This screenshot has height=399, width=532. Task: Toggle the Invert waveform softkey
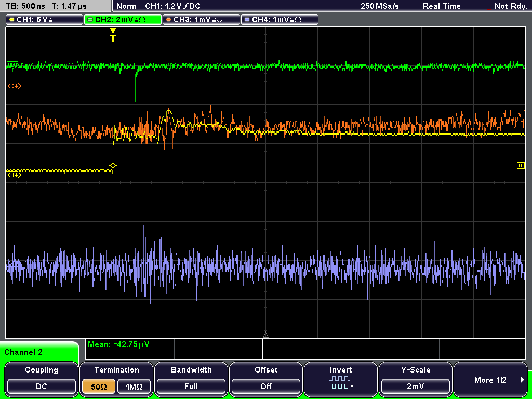[341, 379]
